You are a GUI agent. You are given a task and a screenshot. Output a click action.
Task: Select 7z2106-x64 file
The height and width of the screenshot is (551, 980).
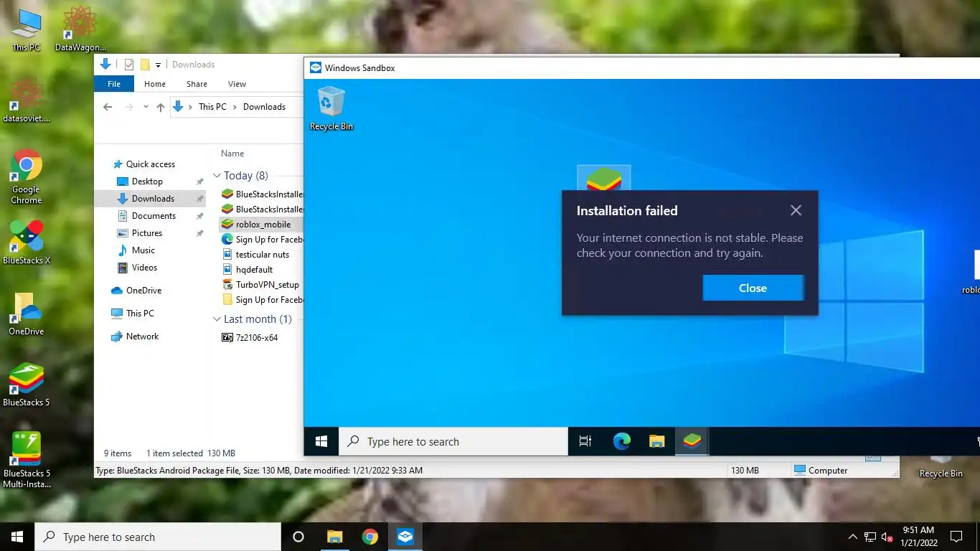point(257,337)
